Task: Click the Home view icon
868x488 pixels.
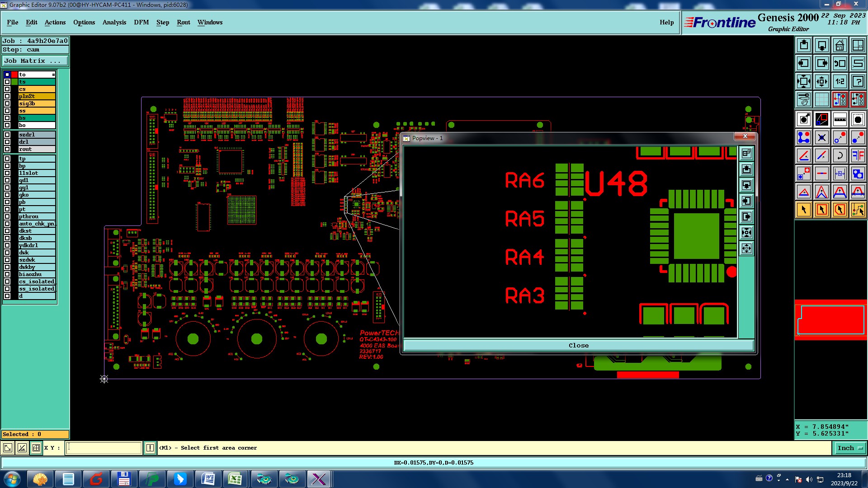Action: pos(840,45)
